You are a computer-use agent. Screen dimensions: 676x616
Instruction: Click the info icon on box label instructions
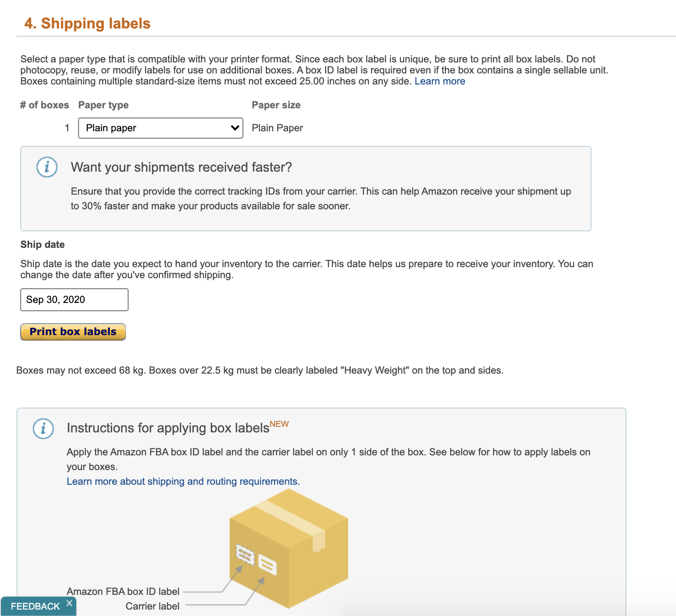[x=43, y=429]
